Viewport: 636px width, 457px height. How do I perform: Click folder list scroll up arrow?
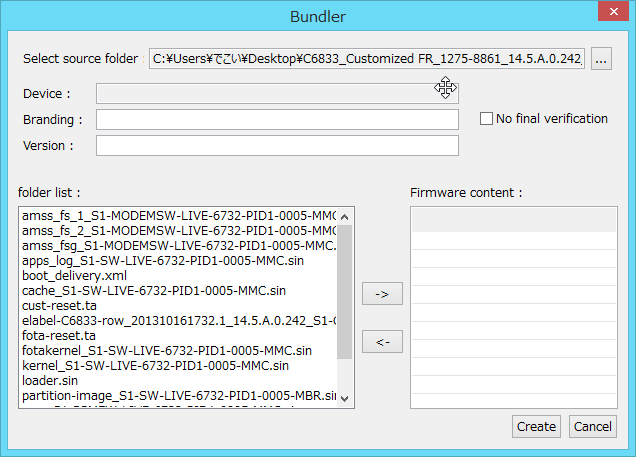pos(345,217)
